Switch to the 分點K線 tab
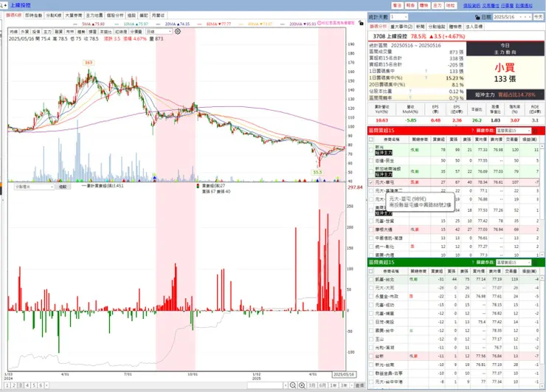 [54, 16]
